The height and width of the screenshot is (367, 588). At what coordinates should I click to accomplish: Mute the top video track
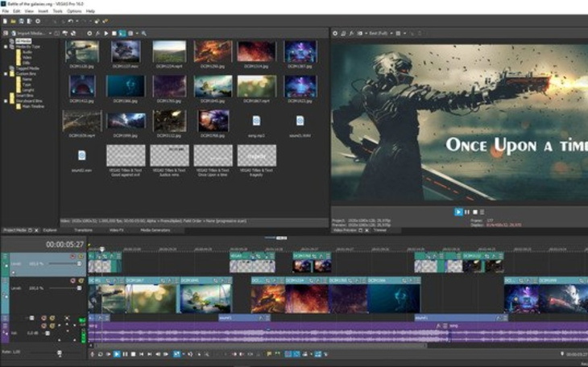click(x=72, y=257)
